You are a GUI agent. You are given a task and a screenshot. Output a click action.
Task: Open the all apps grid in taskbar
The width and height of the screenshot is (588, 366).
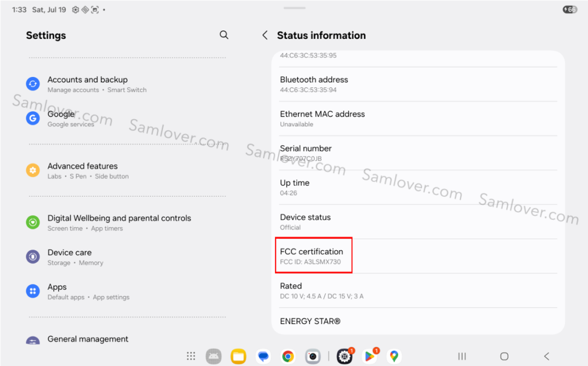tap(191, 356)
